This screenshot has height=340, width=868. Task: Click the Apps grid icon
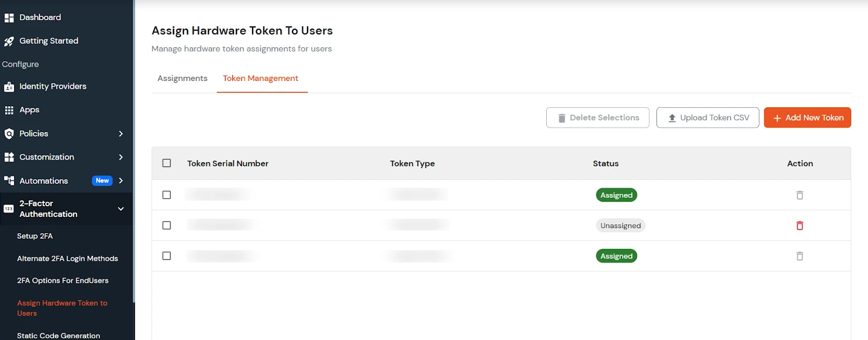pos(10,110)
